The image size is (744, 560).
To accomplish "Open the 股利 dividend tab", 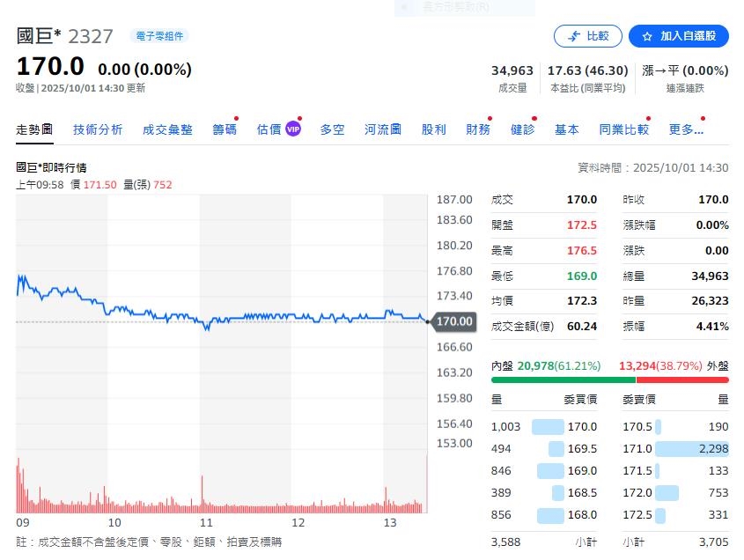I will (x=433, y=129).
